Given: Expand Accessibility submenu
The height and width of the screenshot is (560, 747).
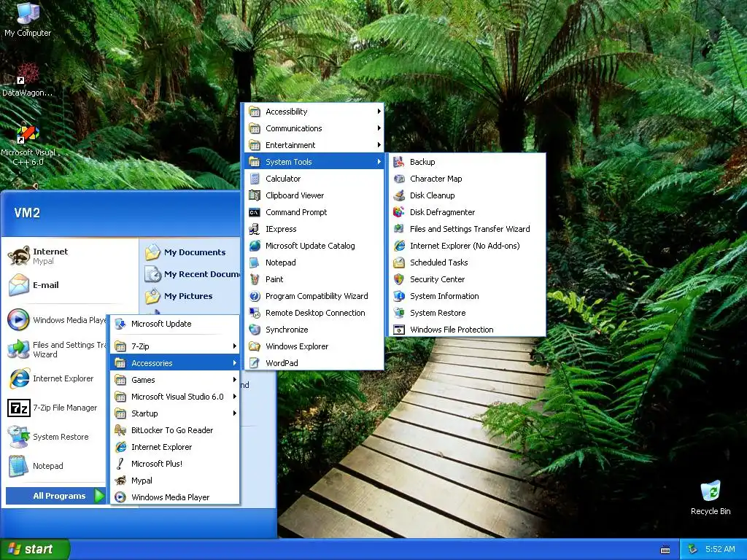Looking at the screenshot, I should pyautogui.click(x=314, y=112).
